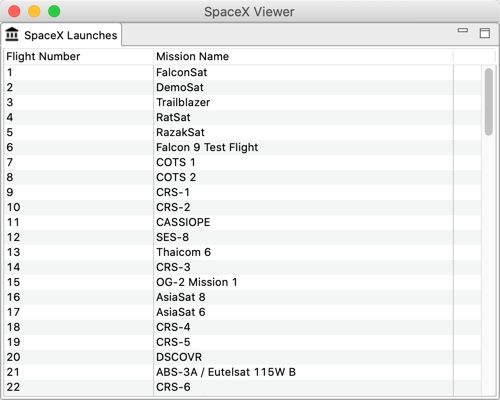Minimize the SpaceX Launches view panel
Screen dimensions: 500x400
point(463,30)
